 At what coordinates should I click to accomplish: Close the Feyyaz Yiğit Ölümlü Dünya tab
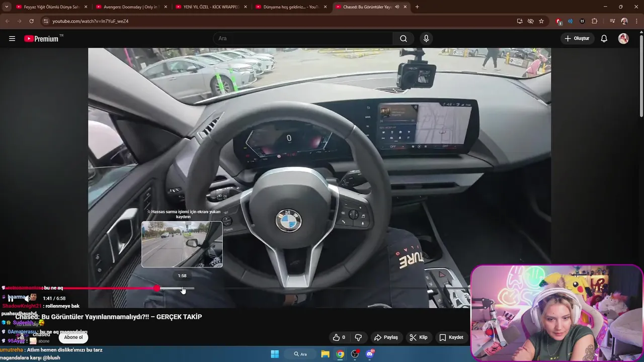point(86,7)
